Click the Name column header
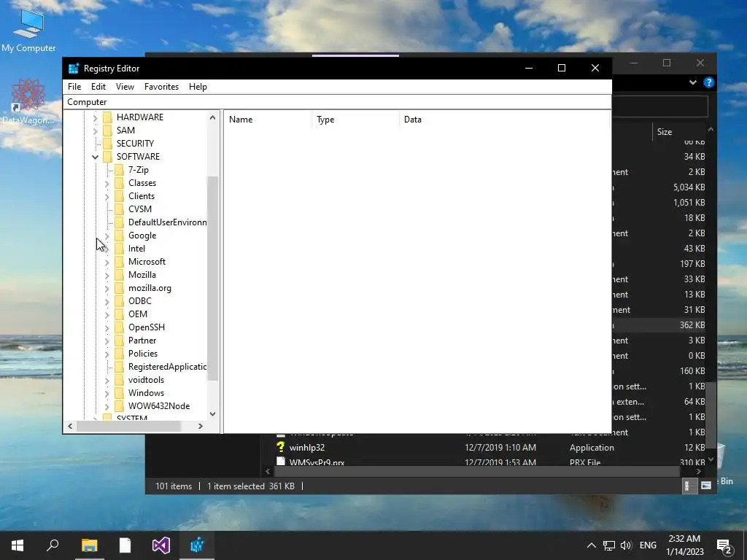This screenshot has height=560, width=747. tap(268, 120)
